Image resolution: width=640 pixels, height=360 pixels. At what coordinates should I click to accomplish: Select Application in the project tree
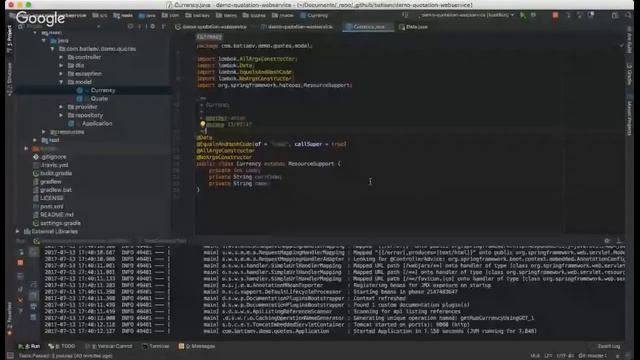pyautogui.click(x=97, y=123)
